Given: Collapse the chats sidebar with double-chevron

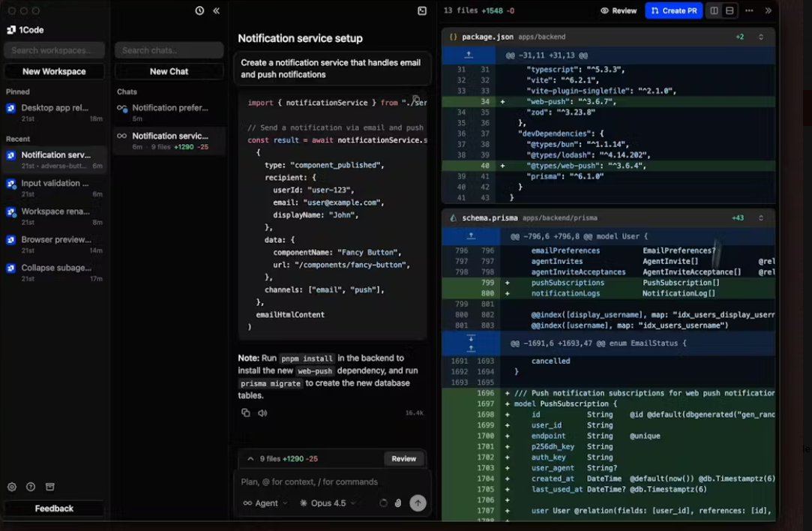Looking at the screenshot, I should tap(216, 10).
